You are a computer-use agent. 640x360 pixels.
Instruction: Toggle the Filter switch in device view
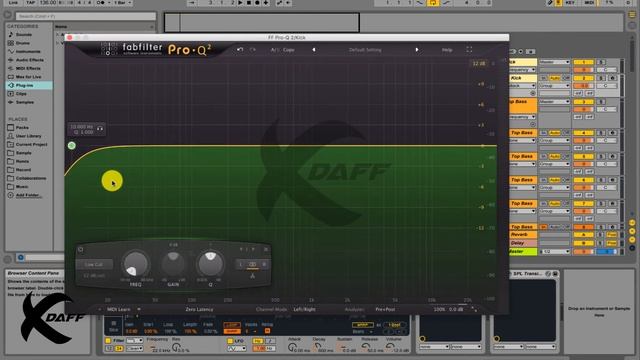(108, 340)
